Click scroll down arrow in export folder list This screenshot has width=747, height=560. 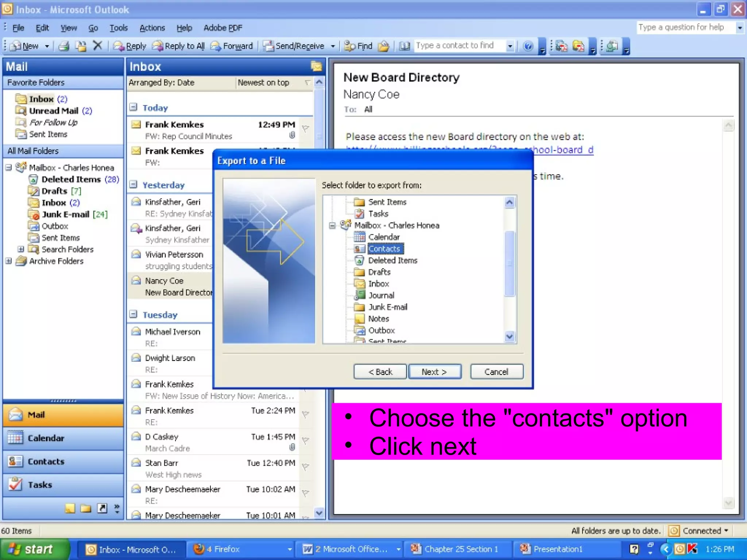pos(510,336)
